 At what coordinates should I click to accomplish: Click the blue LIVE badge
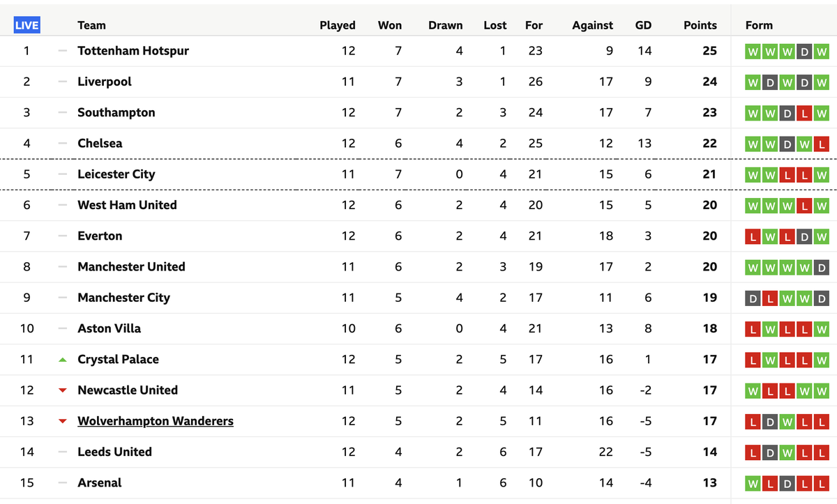(27, 25)
